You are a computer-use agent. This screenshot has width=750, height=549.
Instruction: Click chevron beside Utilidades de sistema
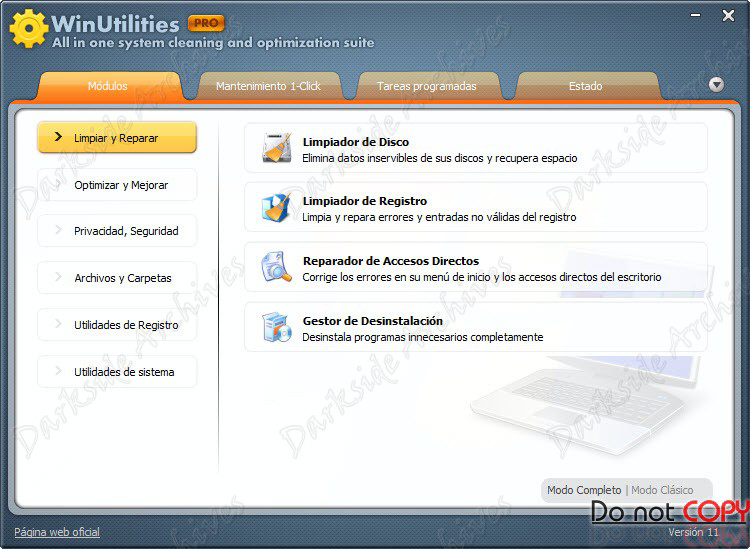point(58,371)
